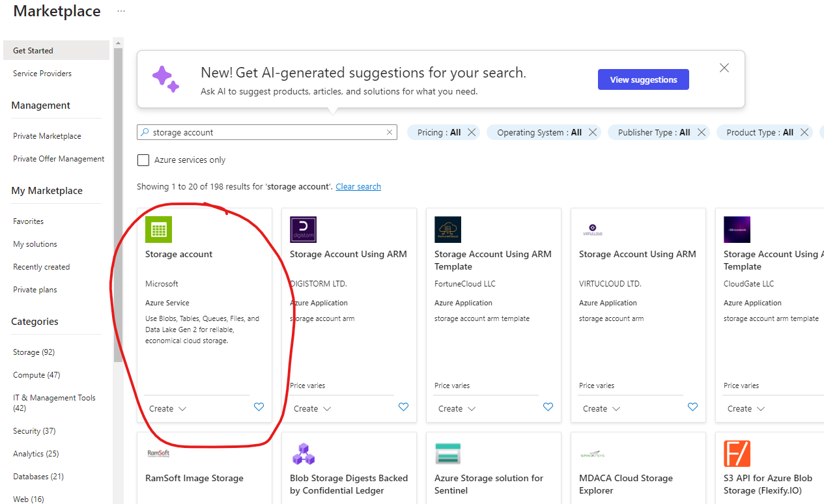Filter by Storage (92) category

click(x=34, y=352)
